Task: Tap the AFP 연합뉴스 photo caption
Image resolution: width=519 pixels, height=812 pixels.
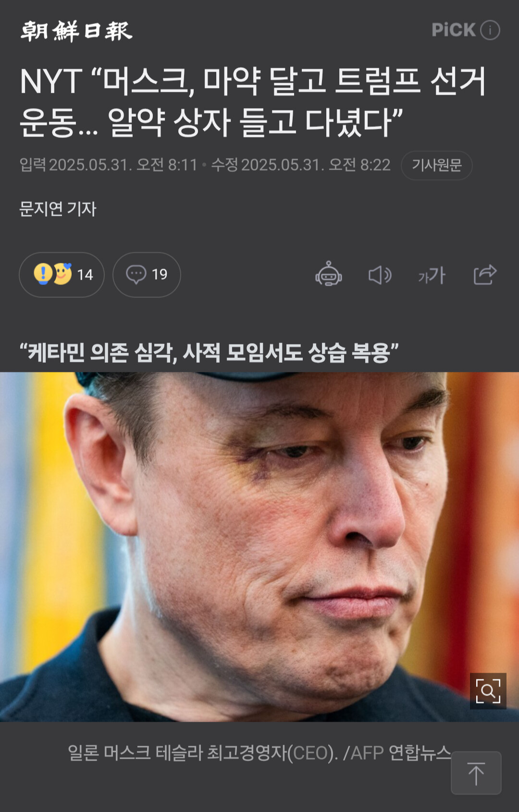Action: click(x=259, y=753)
